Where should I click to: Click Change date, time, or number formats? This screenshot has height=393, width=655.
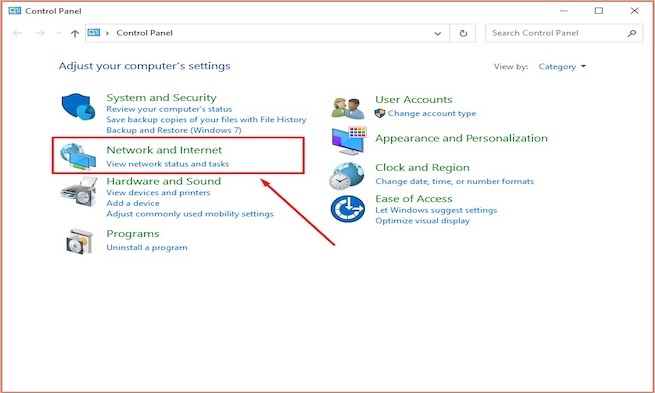pos(454,181)
